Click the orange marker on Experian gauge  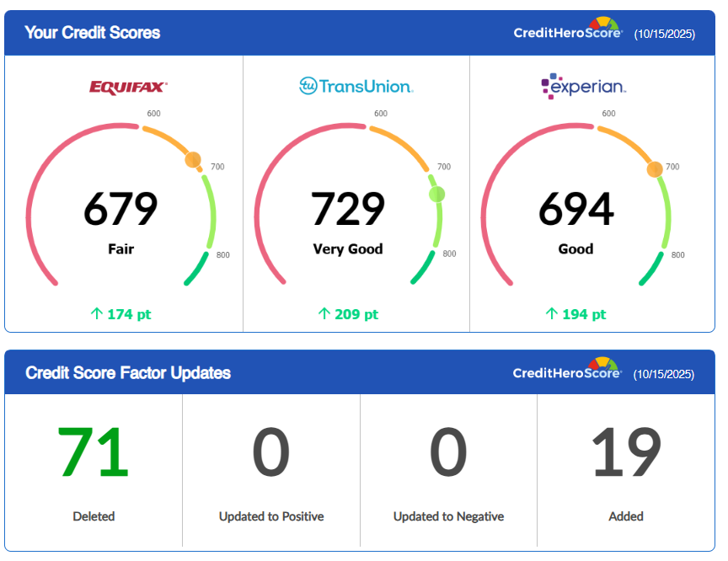(655, 169)
